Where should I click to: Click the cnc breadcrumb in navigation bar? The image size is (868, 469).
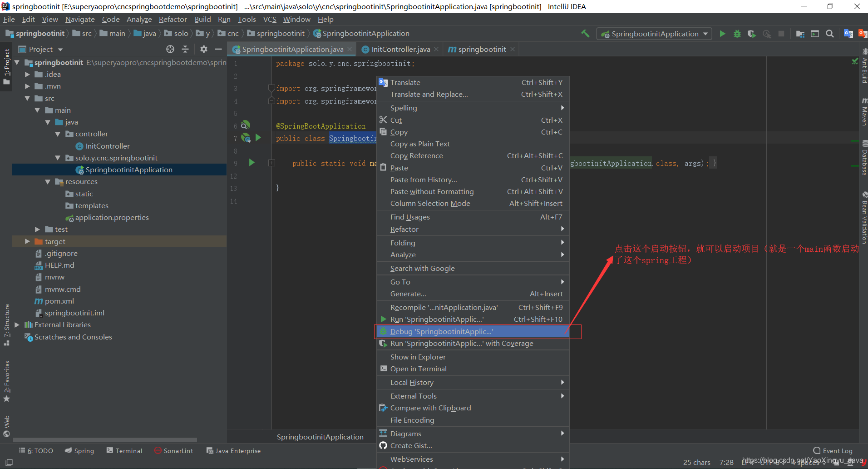tap(228, 34)
